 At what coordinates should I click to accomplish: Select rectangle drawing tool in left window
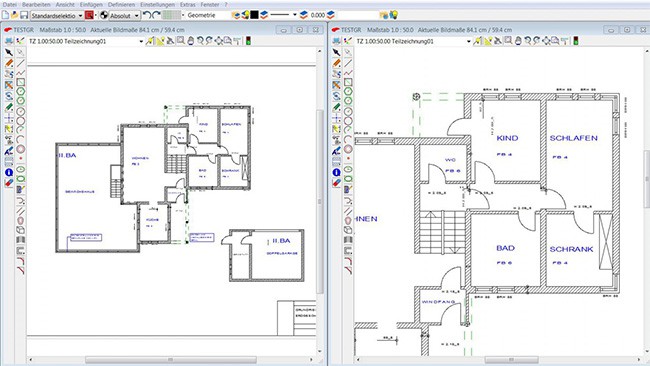click(x=20, y=82)
